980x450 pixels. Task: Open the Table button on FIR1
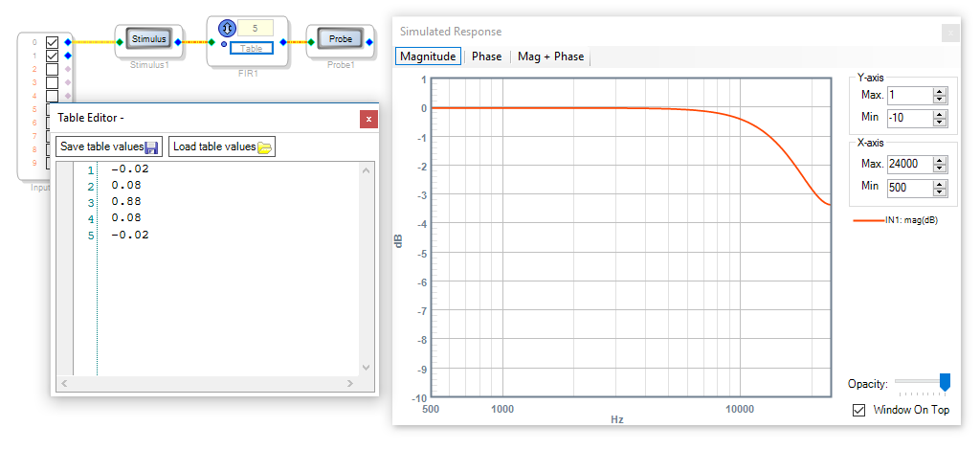[251, 48]
